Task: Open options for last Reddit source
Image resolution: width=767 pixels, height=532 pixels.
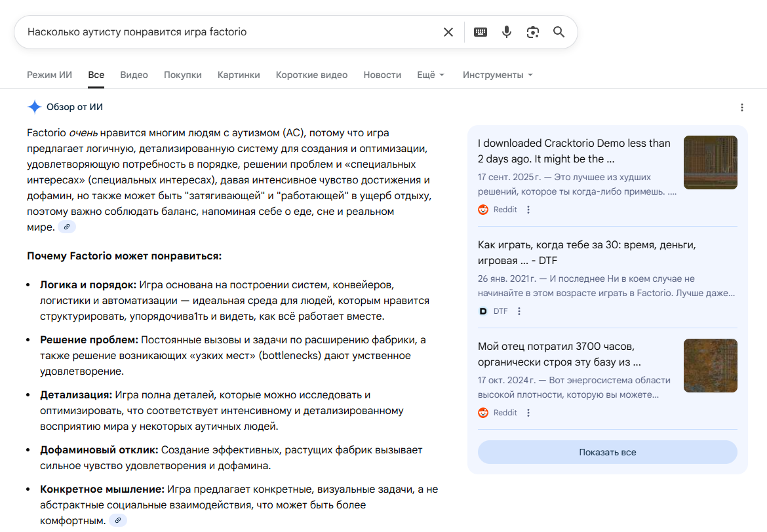Action: (x=528, y=413)
